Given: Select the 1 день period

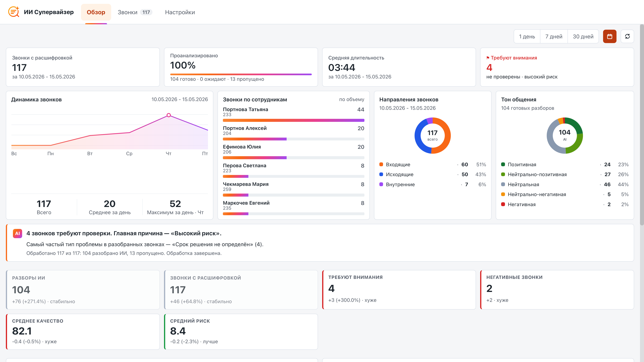Looking at the screenshot, I should pyautogui.click(x=527, y=37).
